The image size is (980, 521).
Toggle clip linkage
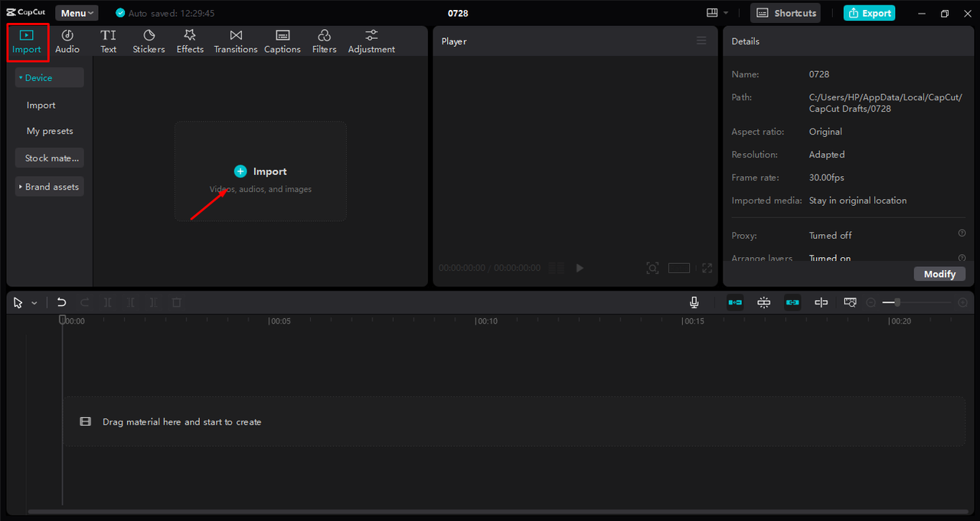[792, 303]
